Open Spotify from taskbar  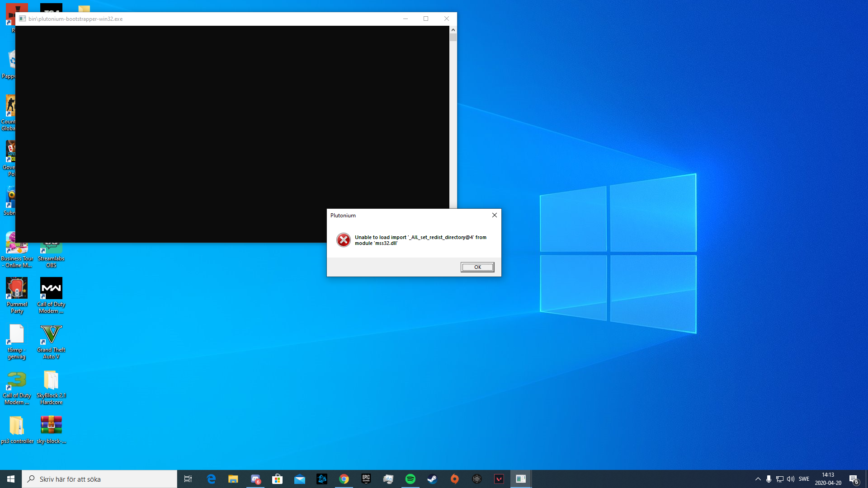point(410,479)
